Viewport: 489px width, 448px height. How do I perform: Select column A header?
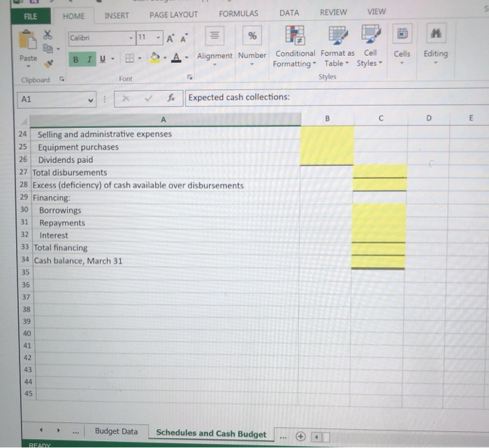point(166,120)
